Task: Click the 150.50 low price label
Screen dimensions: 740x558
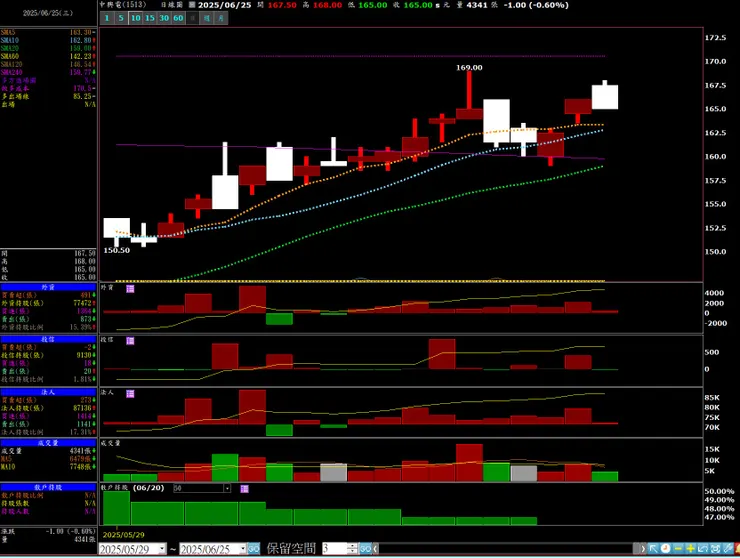Action: coord(117,250)
